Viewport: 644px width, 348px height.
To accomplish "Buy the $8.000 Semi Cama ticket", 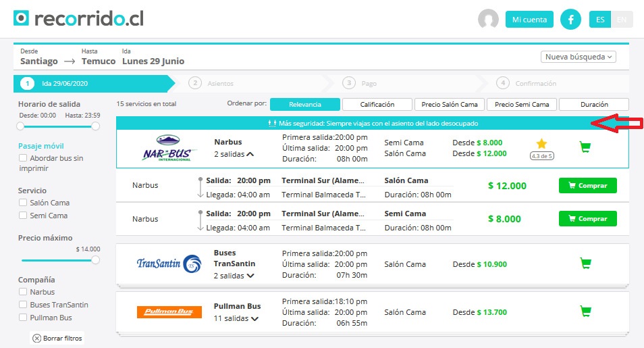I will coord(588,218).
